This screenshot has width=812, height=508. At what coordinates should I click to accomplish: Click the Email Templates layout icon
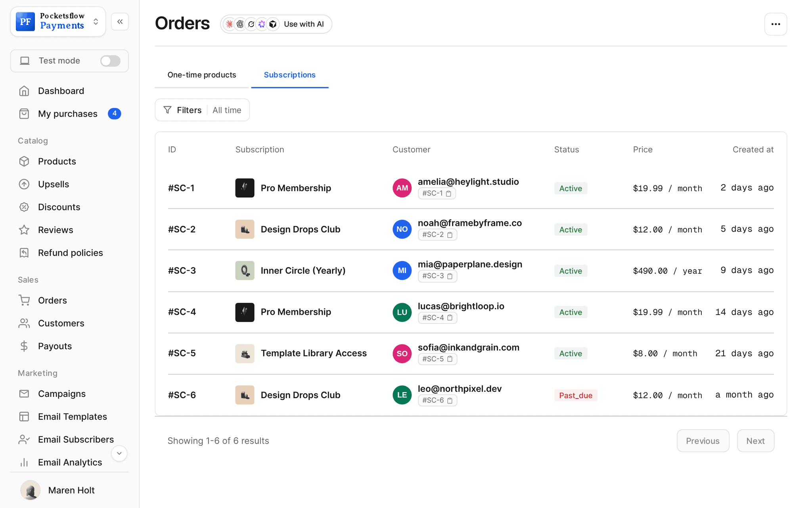pyautogui.click(x=24, y=417)
